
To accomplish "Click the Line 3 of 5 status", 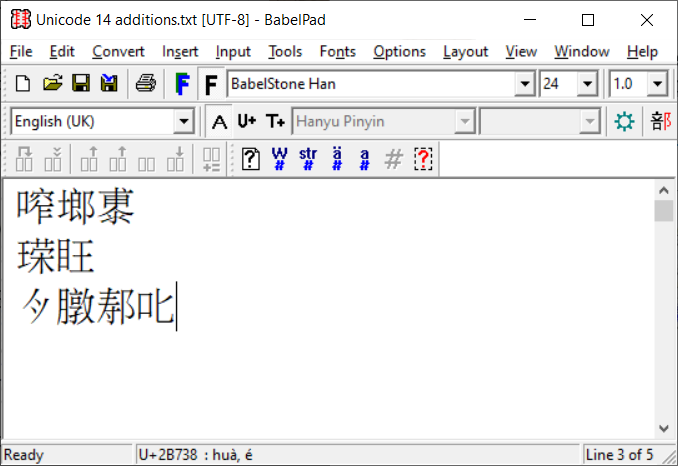I will click(619, 455).
